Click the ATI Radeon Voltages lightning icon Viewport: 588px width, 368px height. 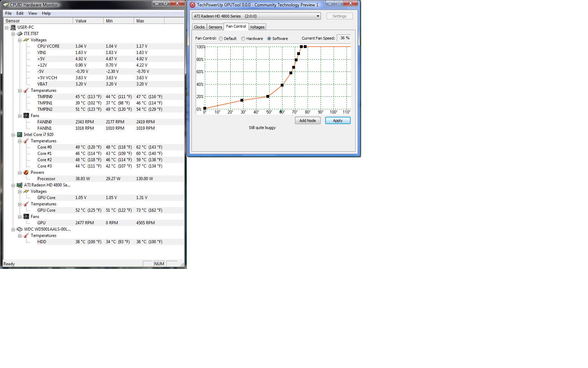coord(26,191)
